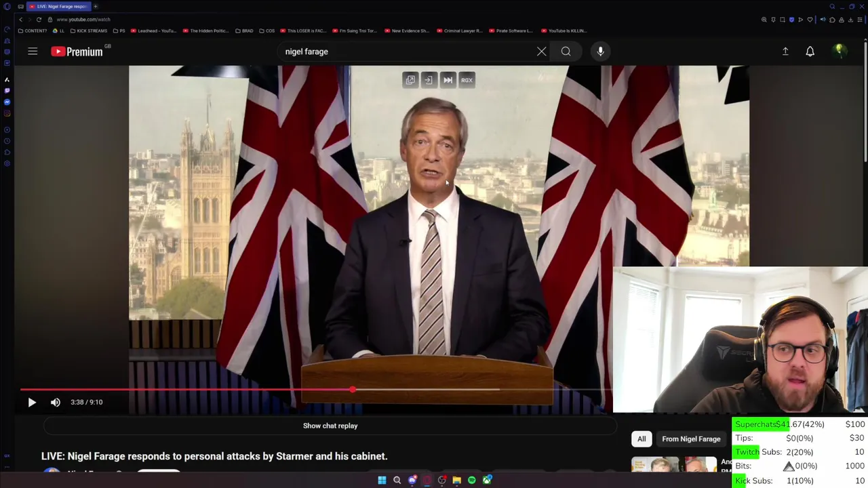Open File Explorer from the taskbar
This screenshot has width=868, height=488.
(456, 480)
